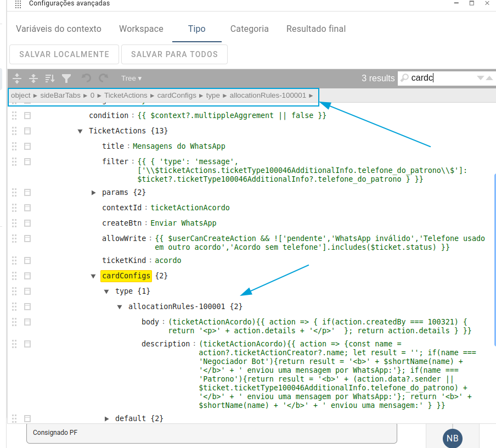The image size is (496, 448).
Task: Expand the default {2} node
Action: pyautogui.click(x=106, y=418)
